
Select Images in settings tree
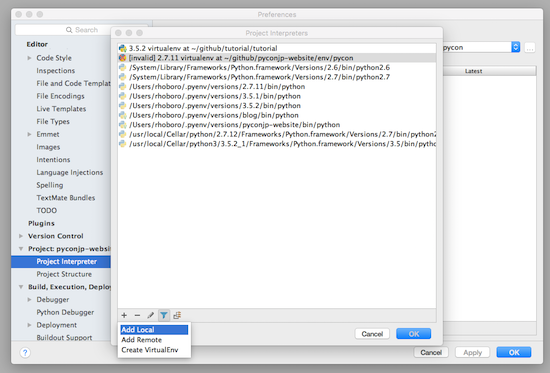pos(48,147)
